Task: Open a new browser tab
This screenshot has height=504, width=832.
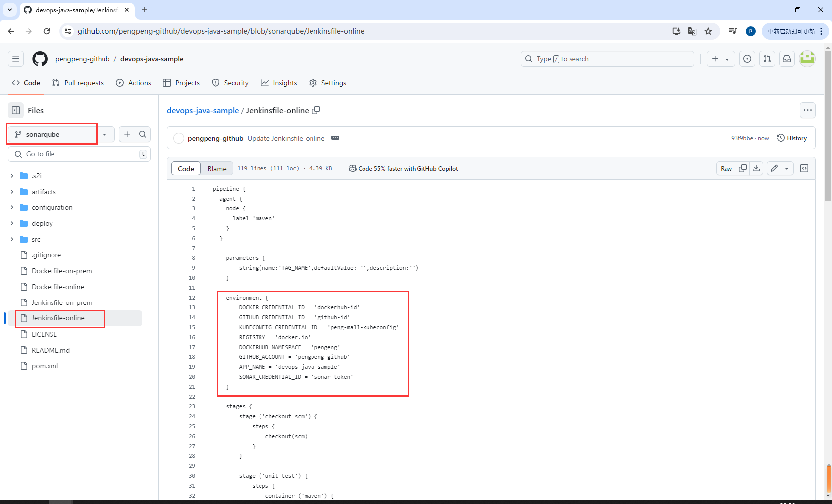Action: click(x=144, y=10)
